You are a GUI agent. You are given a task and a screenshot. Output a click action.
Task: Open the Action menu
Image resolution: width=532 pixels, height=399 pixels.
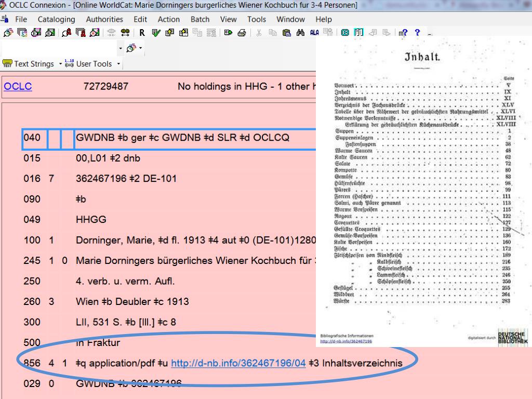(x=169, y=19)
